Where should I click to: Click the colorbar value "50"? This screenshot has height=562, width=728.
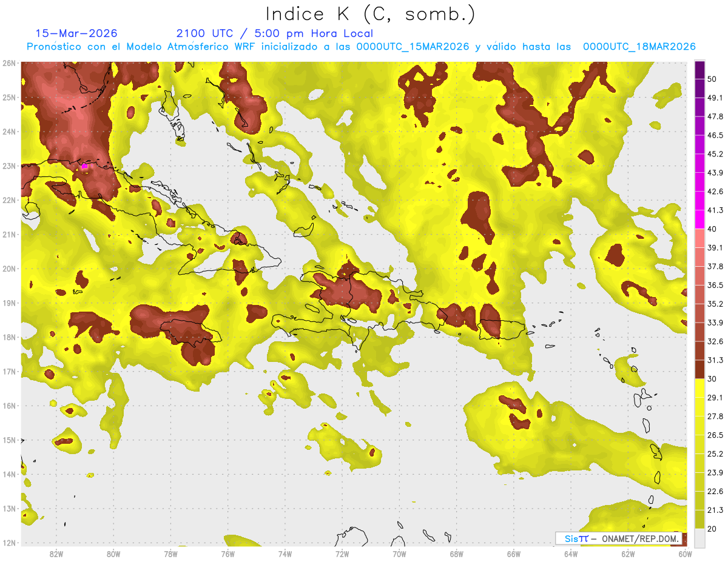[712, 79]
